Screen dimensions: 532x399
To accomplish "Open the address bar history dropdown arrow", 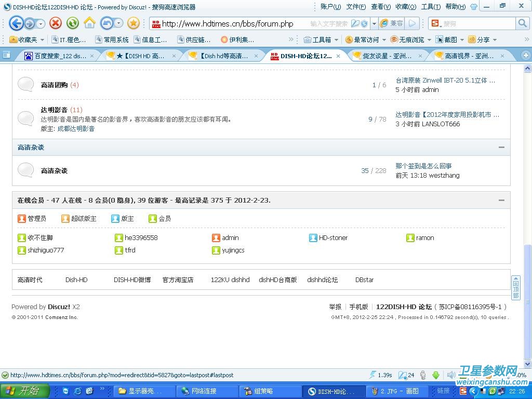I will [x=374, y=24].
